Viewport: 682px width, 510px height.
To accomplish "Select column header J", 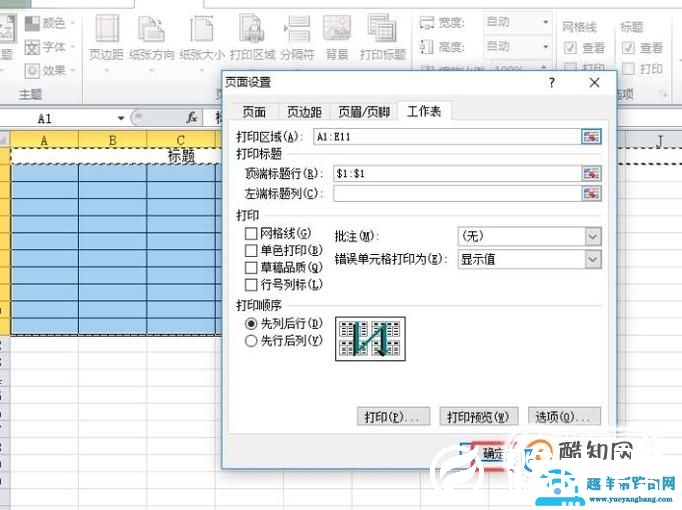I will 659,140.
